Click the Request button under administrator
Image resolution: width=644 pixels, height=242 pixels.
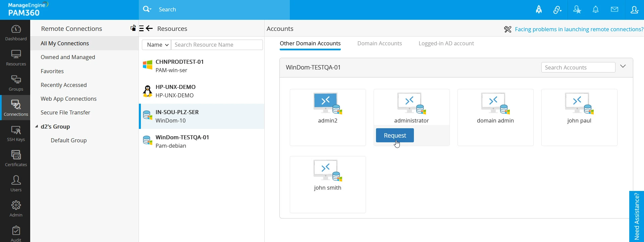395,136
